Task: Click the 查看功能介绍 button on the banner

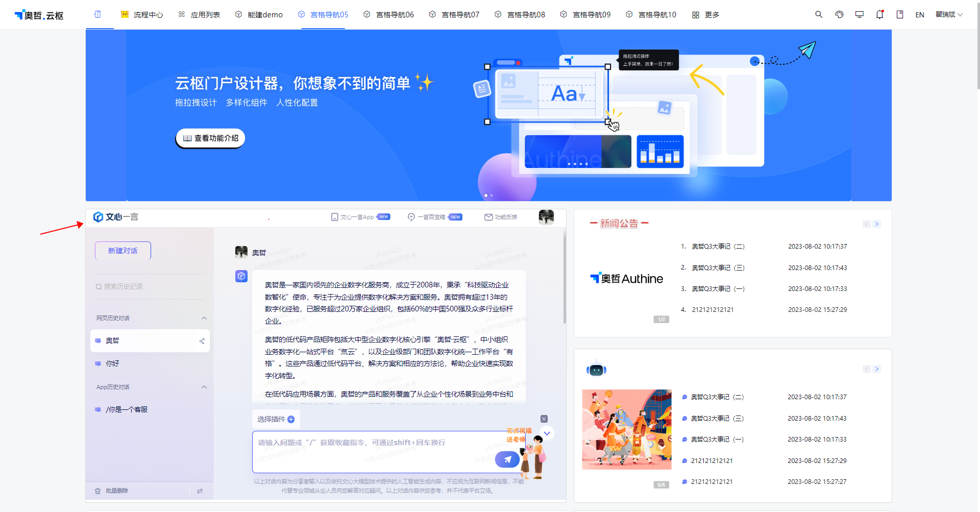Action: coord(210,138)
